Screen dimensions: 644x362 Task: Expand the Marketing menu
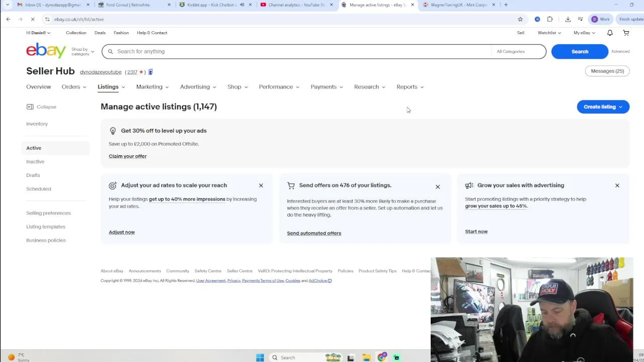pyautogui.click(x=152, y=87)
